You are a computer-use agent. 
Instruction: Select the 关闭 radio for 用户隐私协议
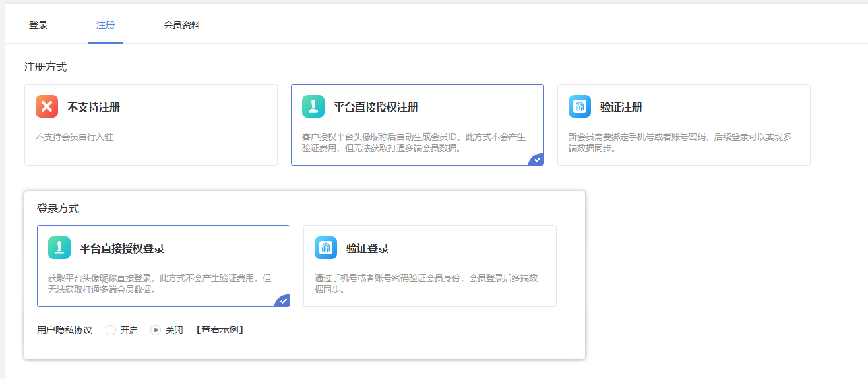pos(156,330)
